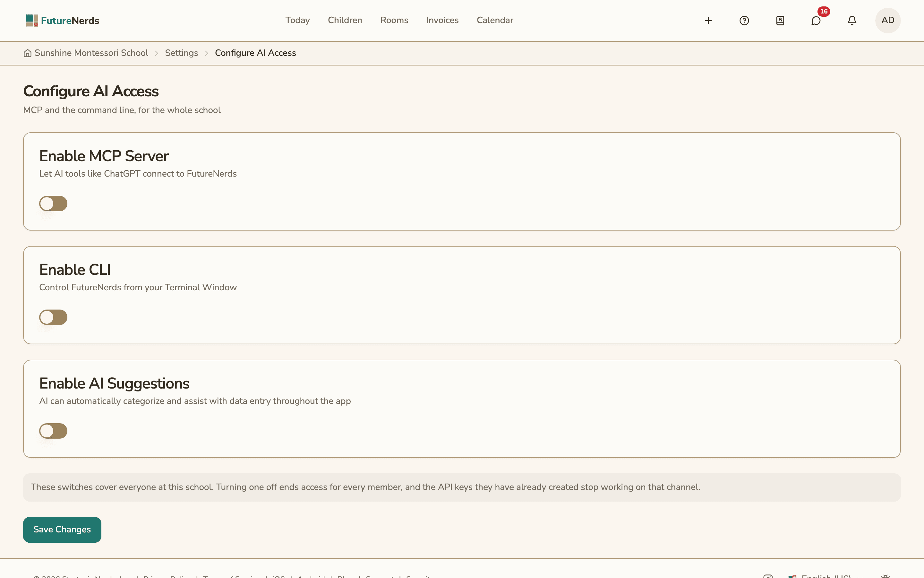
Task: Click the 'These switches cover everyone' notice
Action: point(462,487)
